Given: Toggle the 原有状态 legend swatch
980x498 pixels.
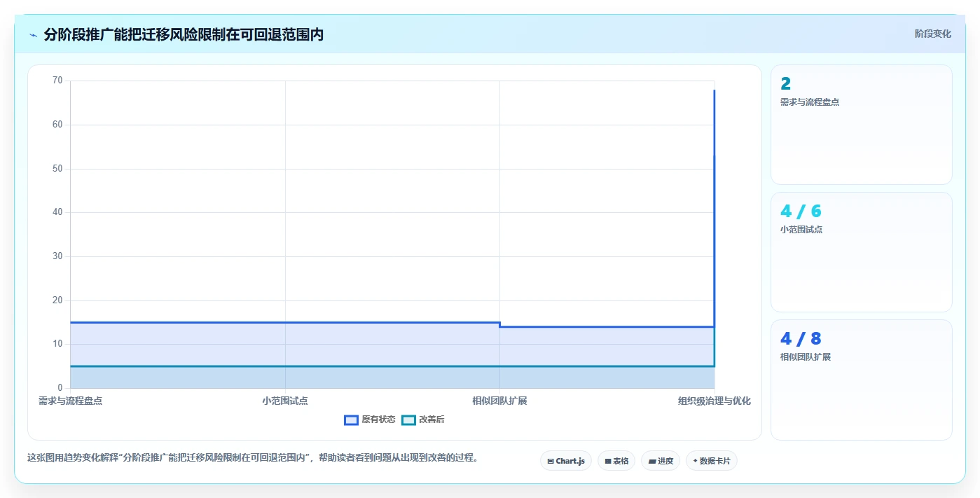Looking at the screenshot, I should [x=351, y=420].
